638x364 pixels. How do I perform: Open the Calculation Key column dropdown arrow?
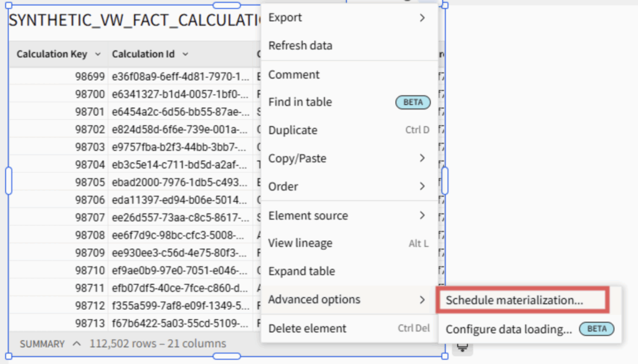[x=97, y=55]
